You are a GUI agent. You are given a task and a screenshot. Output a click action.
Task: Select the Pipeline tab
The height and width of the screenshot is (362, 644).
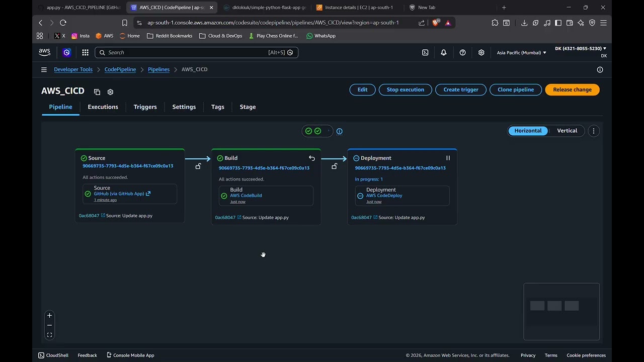[60, 107]
